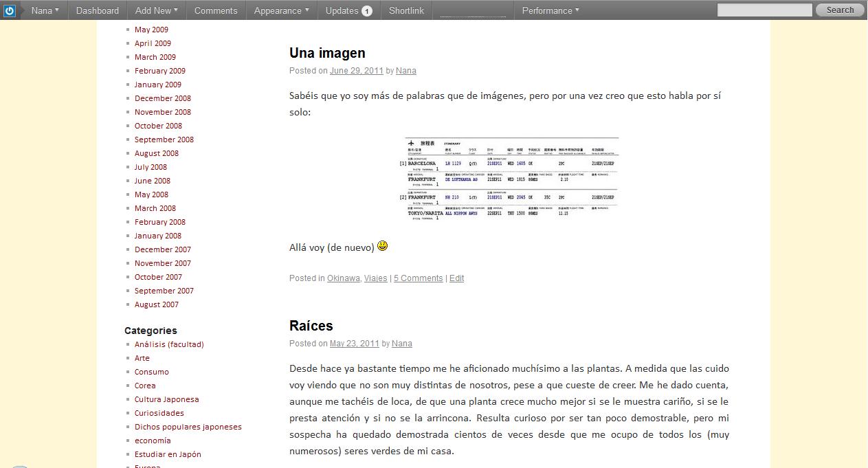Open Comments from the admin bar
The width and height of the screenshot is (868, 468).
click(216, 10)
